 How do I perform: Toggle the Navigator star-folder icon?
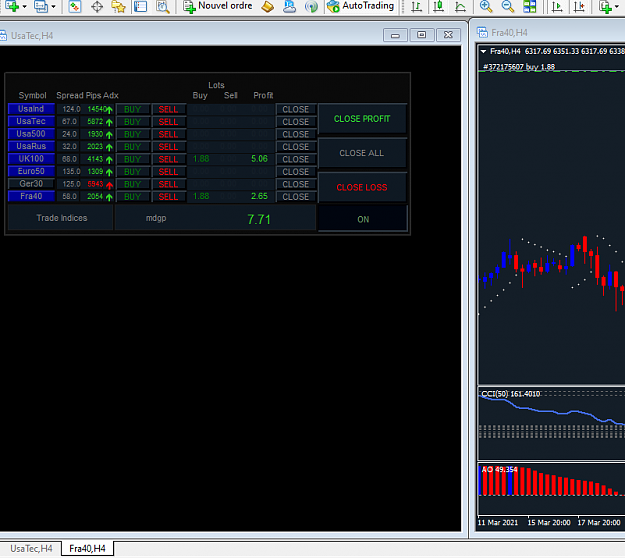point(118,6)
